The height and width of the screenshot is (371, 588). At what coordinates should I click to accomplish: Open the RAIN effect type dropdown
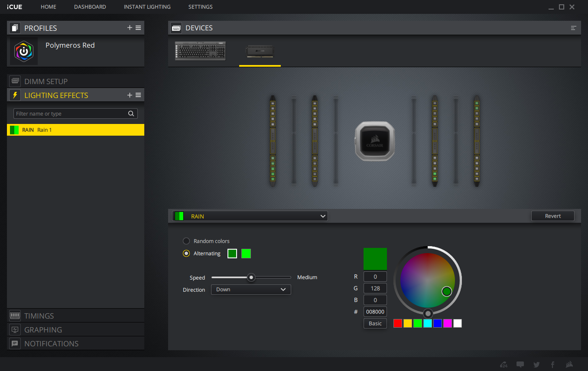(250, 216)
